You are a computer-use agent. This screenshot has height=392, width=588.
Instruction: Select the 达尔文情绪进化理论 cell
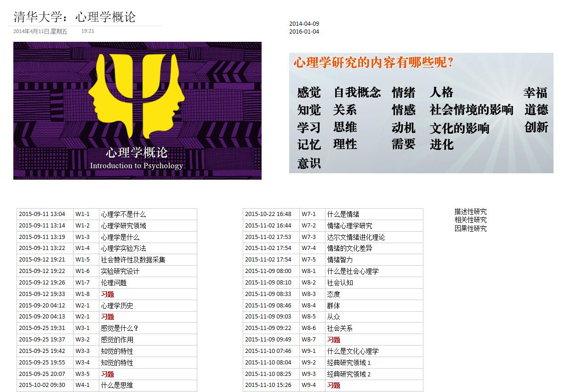click(356, 237)
